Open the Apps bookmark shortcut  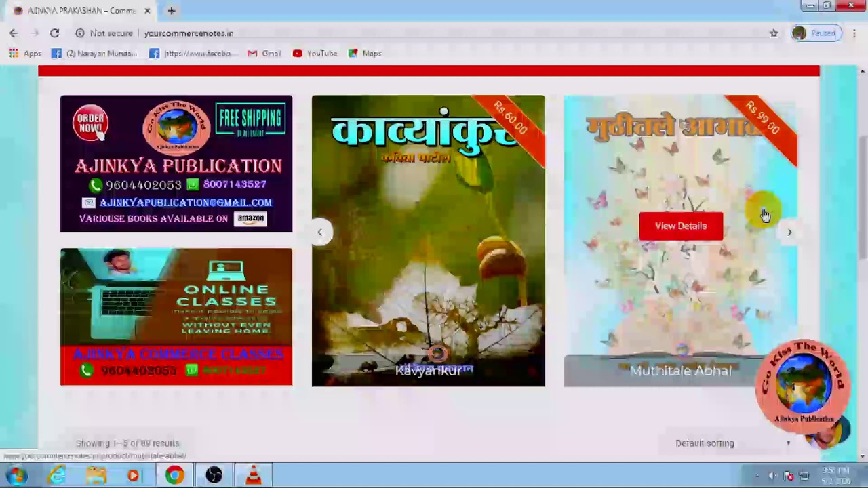(x=25, y=53)
